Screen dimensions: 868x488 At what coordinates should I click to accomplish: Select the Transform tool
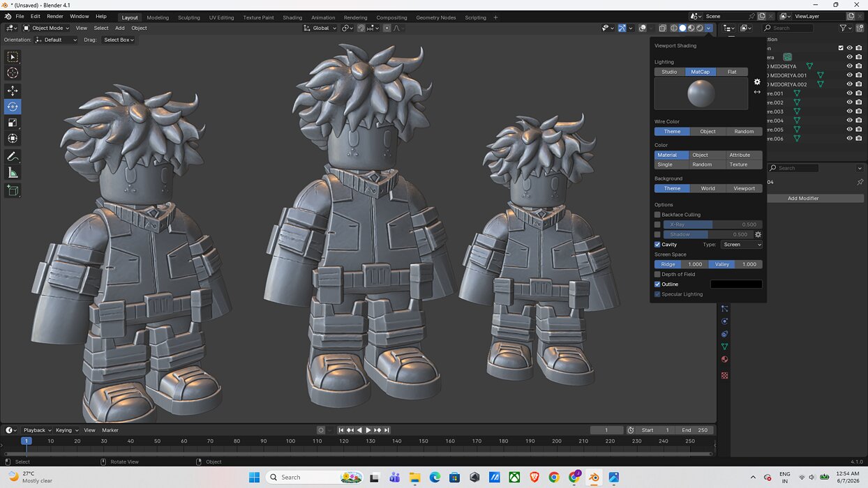click(13, 139)
